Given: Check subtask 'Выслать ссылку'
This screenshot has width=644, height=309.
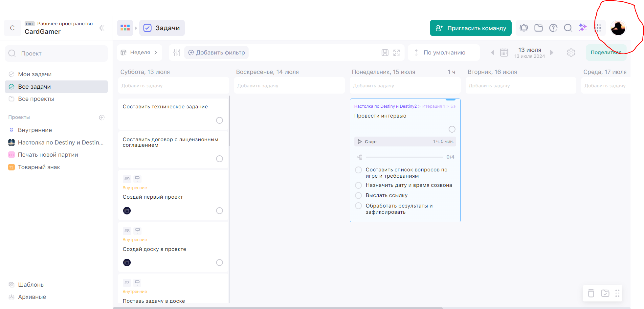Looking at the screenshot, I should coord(359,195).
